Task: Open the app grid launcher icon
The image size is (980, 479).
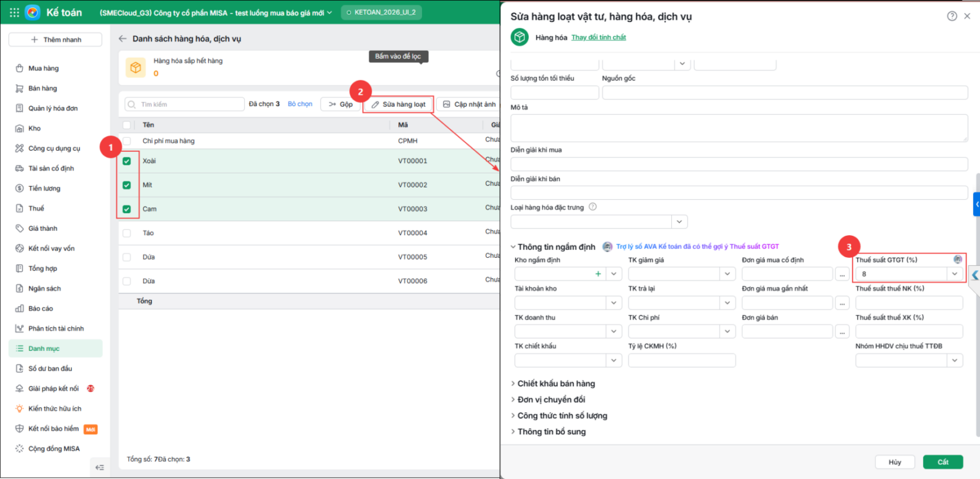Action: tap(15, 12)
